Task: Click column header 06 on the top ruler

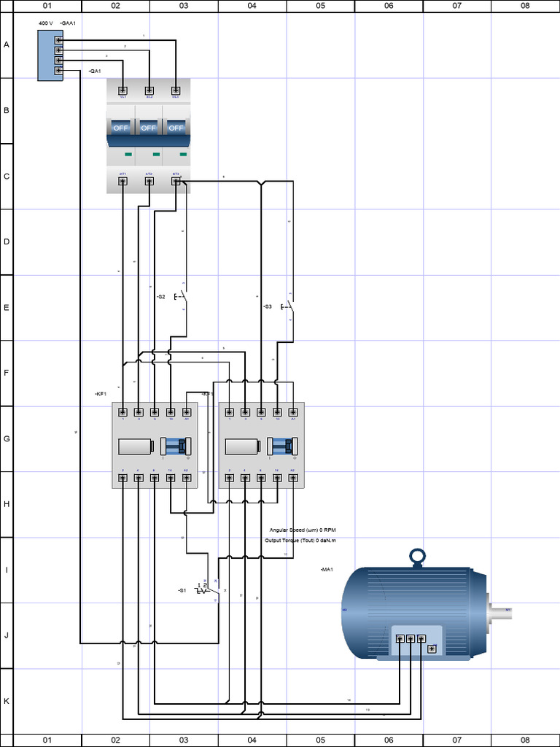Action: 389,6
